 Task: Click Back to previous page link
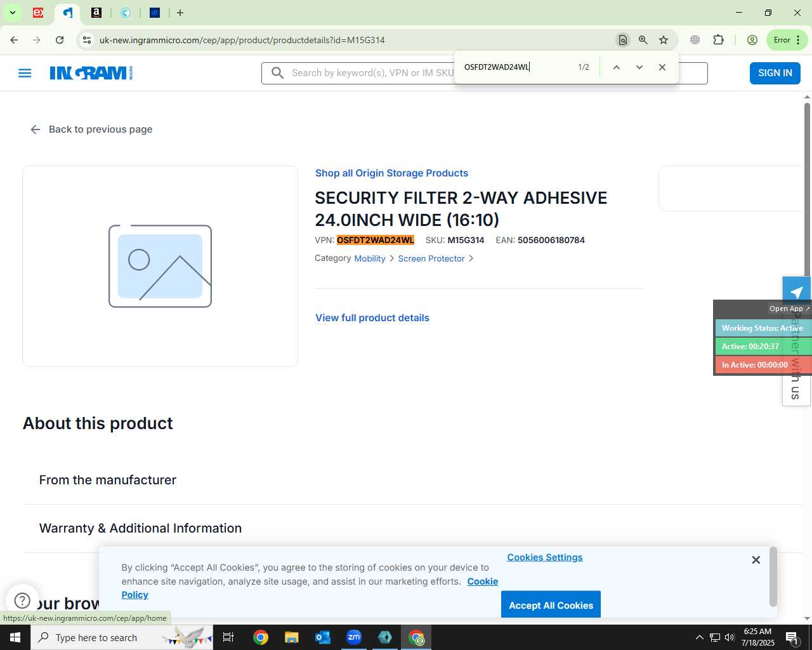tap(91, 129)
